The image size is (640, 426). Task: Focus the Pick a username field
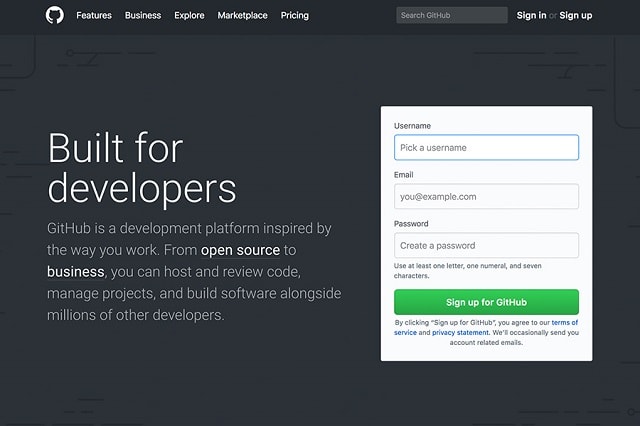pyautogui.click(x=486, y=147)
